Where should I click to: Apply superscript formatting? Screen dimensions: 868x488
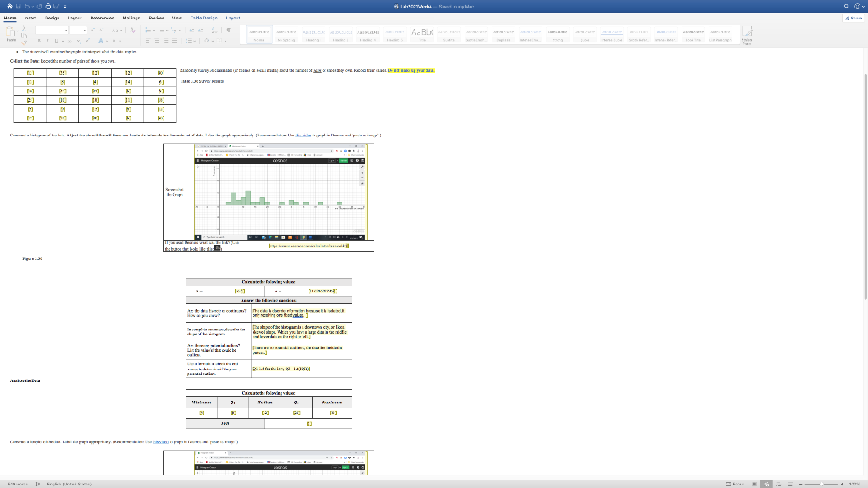point(87,41)
